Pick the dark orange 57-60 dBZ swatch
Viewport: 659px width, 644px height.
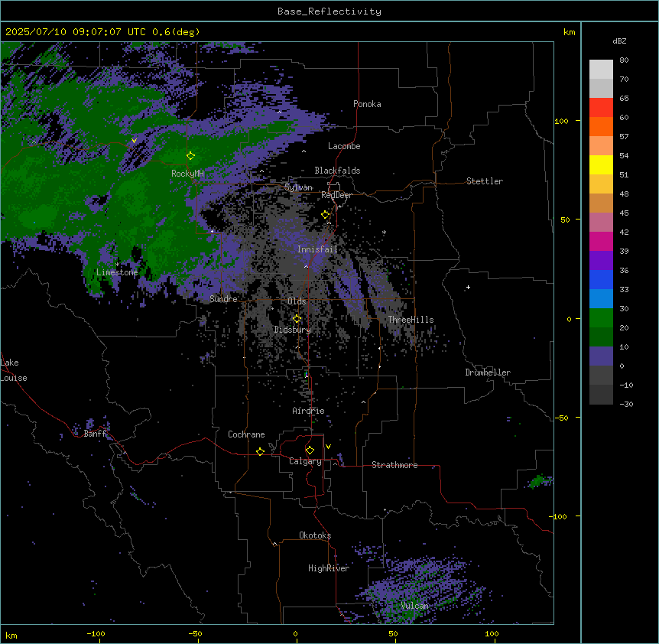(601, 126)
